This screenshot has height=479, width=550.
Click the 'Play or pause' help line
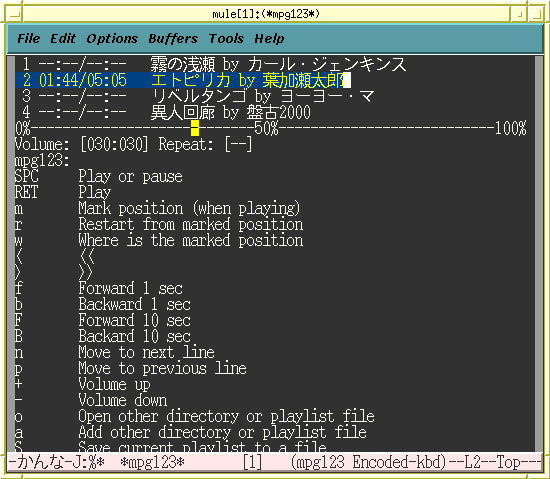[99, 176]
